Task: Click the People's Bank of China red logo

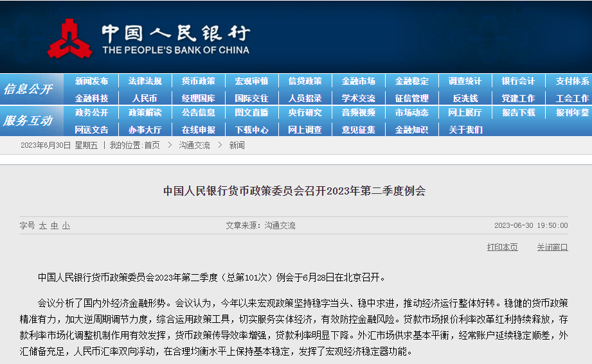Action: [x=70, y=39]
